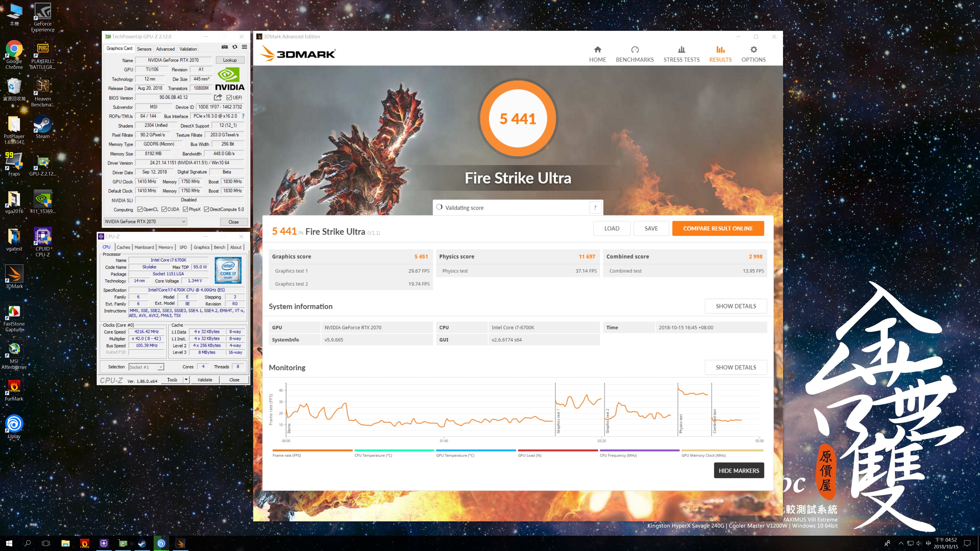The height and width of the screenshot is (551, 980).
Task: Open the Bench tab in CPU-Z
Action: pos(219,247)
